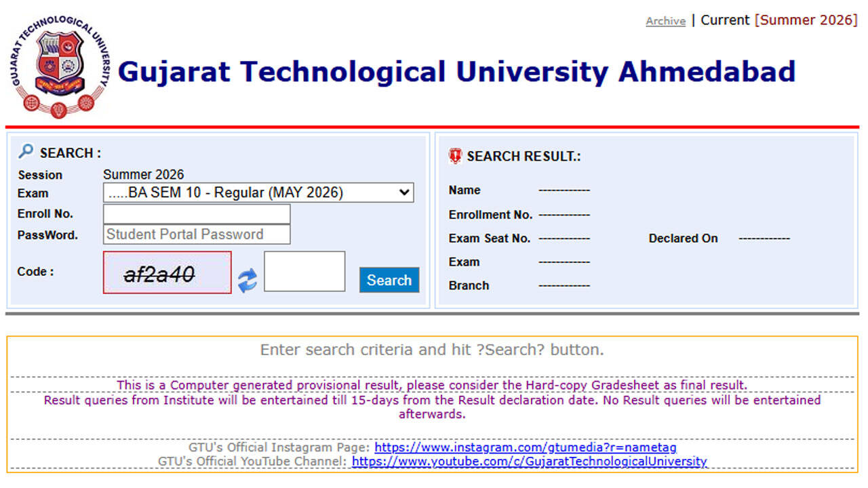Click the provisional result notice text

point(432,385)
